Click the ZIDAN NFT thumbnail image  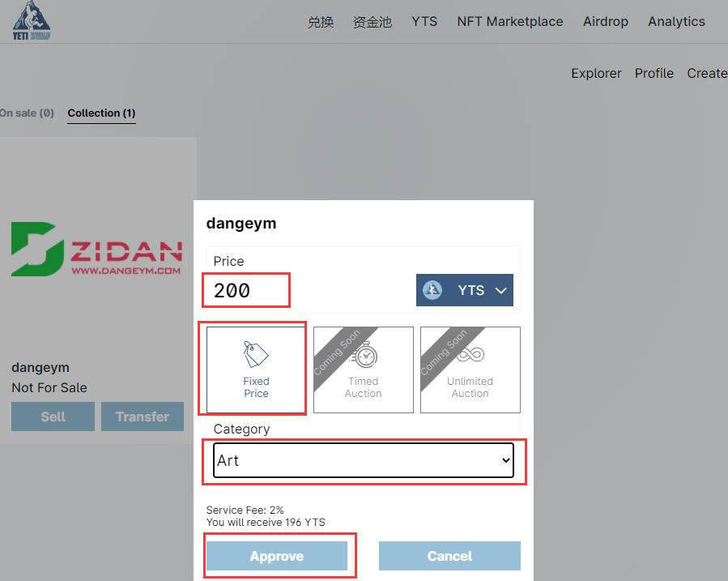pos(97,249)
